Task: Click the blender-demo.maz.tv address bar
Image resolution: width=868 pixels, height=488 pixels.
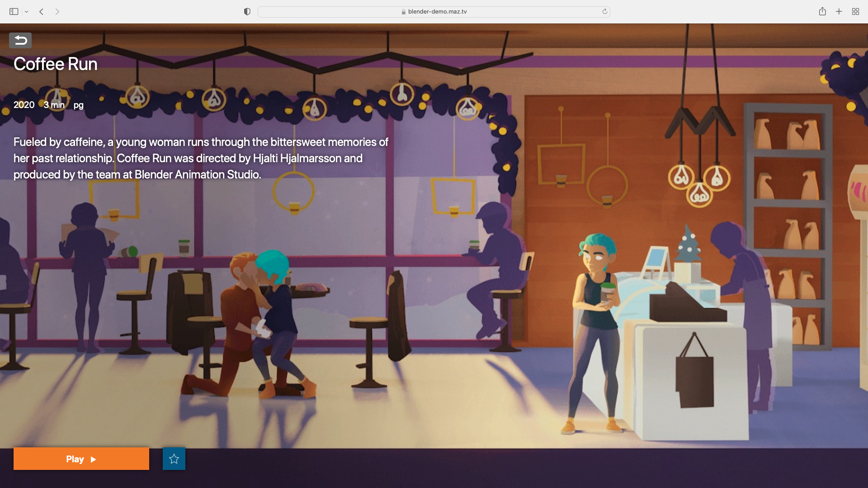Action: coord(434,12)
